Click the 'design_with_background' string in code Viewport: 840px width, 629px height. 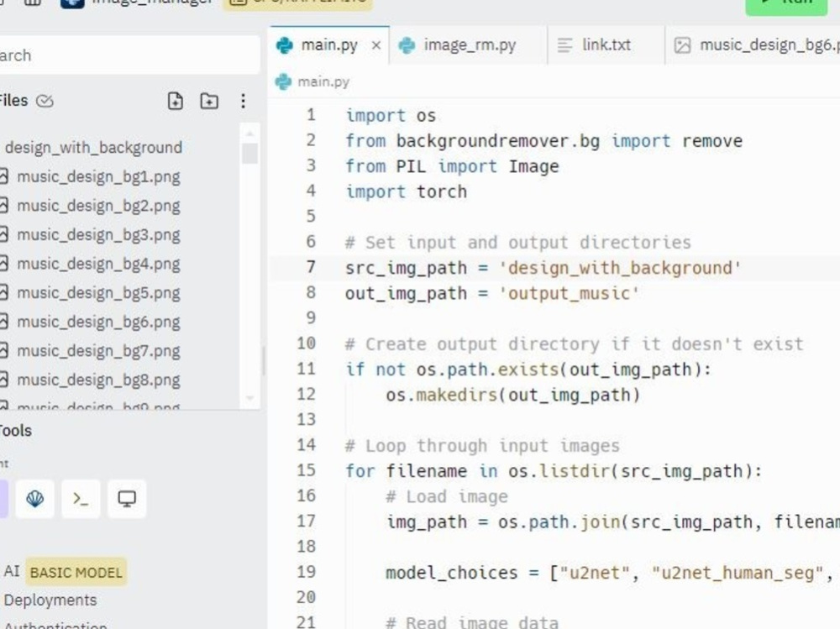620,267
